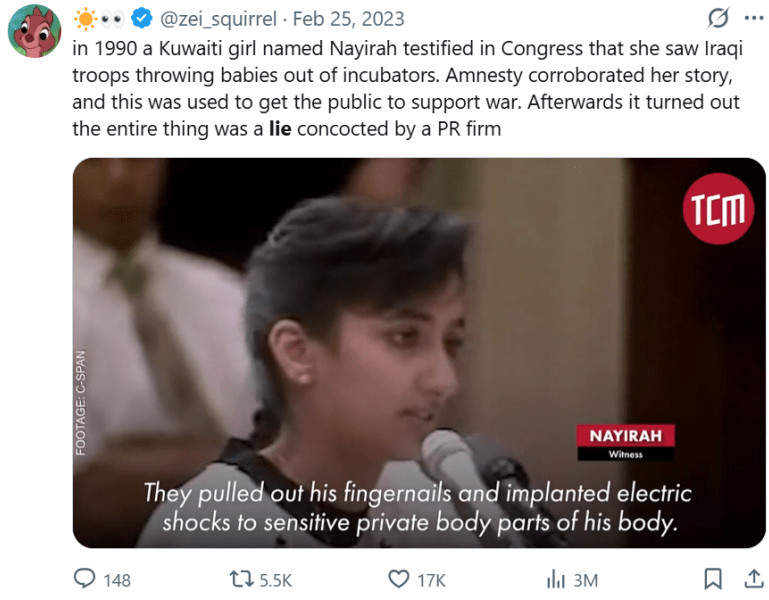Open the tweet's Feb 25, 2023 timestamp
This screenshot has height=600, width=769.
[x=349, y=19]
